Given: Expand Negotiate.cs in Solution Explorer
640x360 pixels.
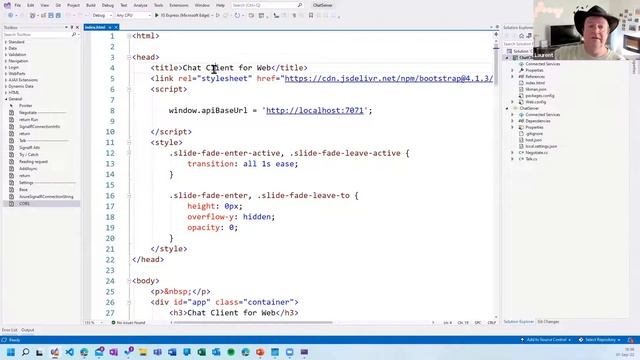Looking at the screenshot, I should pyautogui.click(x=513, y=153).
